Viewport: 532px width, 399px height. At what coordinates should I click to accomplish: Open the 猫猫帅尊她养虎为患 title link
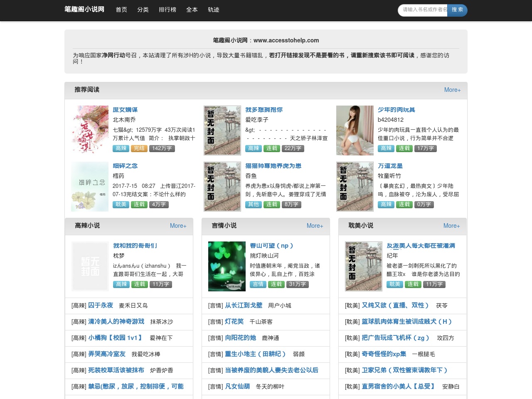click(273, 166)
